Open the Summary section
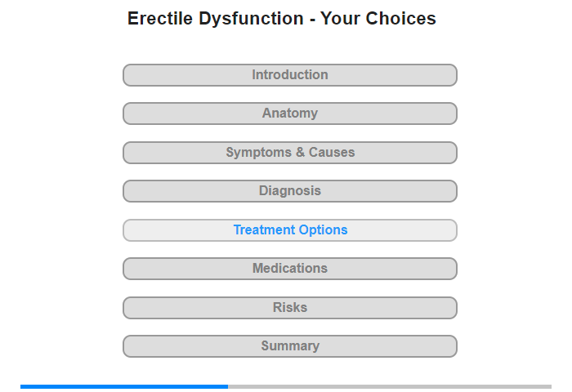Viewport: 572px width, 392px height. (290, 346)
